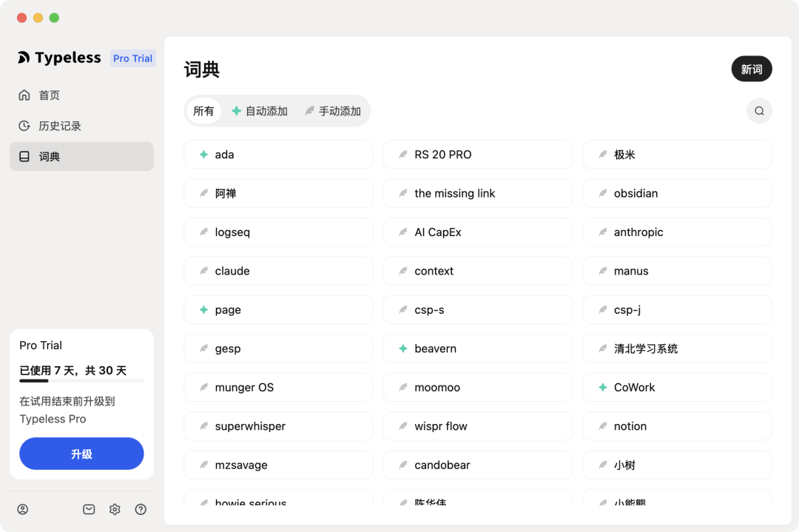Go to 首页 in sidebar
The width and height of the screenshot is (799, 532).
81,95
